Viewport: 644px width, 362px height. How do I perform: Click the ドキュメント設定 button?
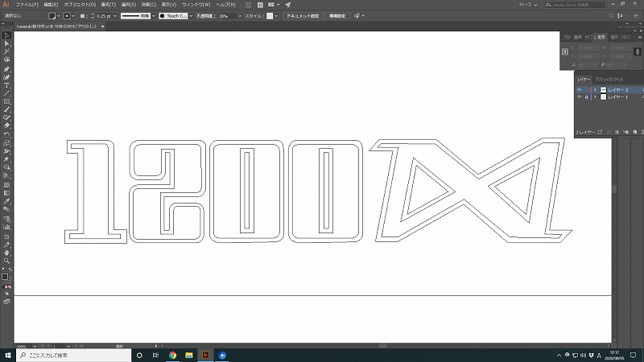[x=303, y=16]
